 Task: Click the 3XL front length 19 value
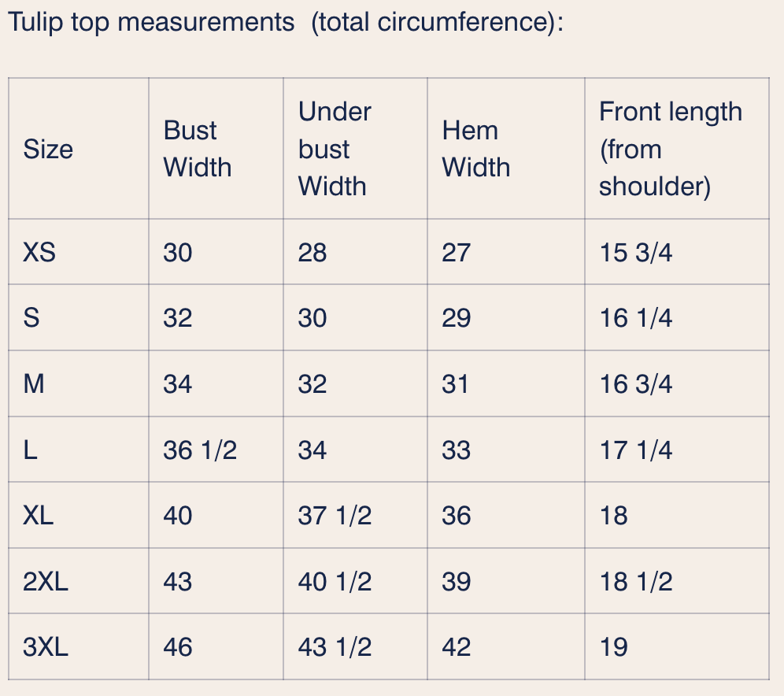(x=613, y=647)
